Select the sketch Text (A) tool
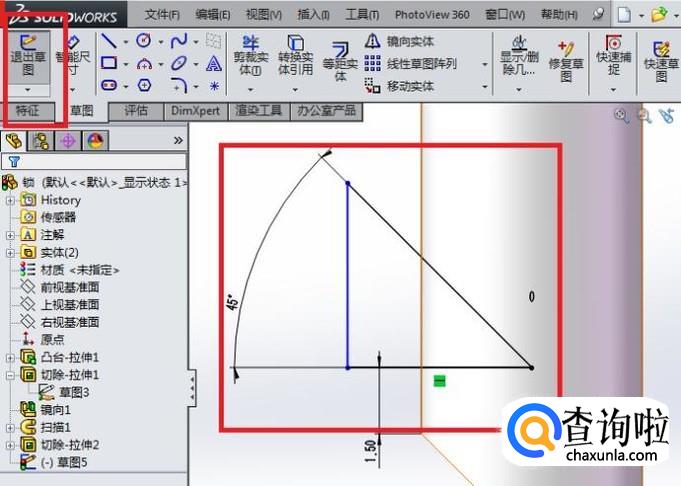 [214, 63]
